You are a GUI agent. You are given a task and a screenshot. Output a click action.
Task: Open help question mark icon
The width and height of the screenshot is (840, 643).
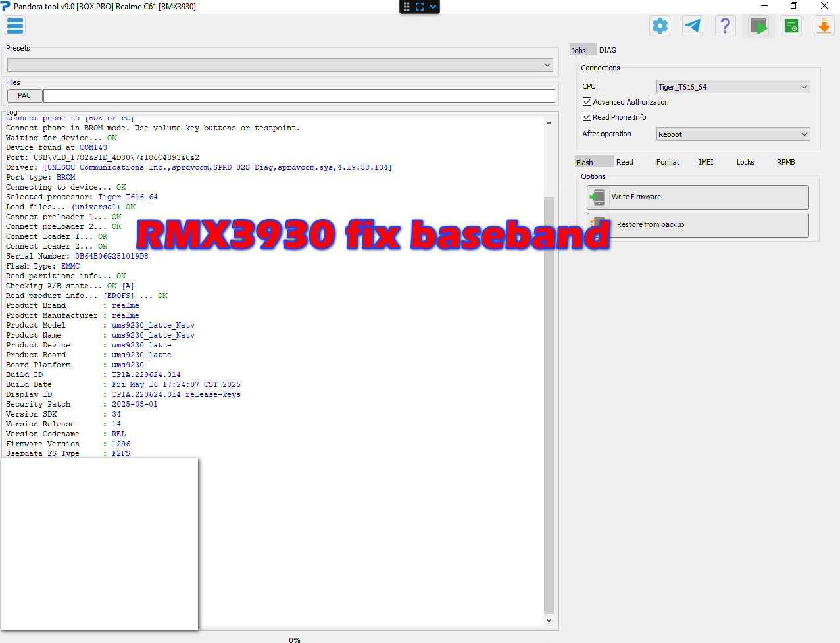(x=725, y=26)
